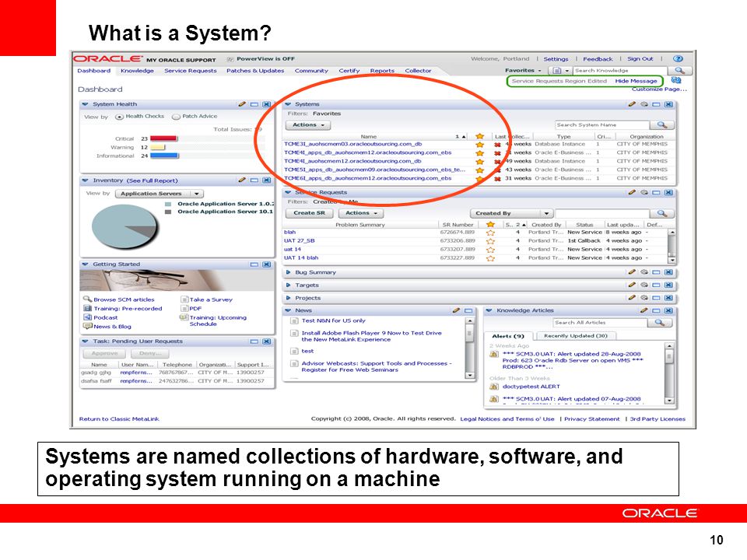Select the Health Checks radio button
The image size is (747, 560).
point(119,117)
